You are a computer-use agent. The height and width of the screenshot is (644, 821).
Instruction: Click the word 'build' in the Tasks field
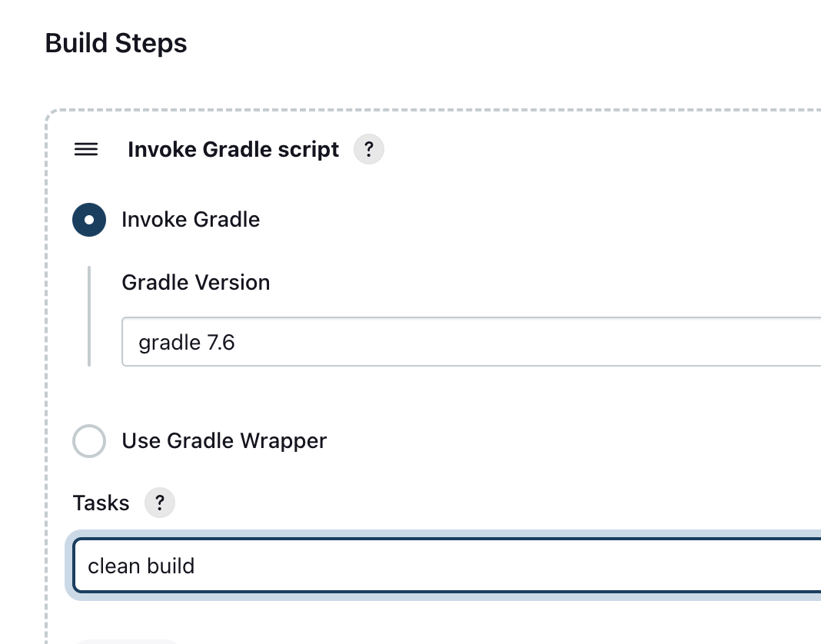[x=171, y=566]
